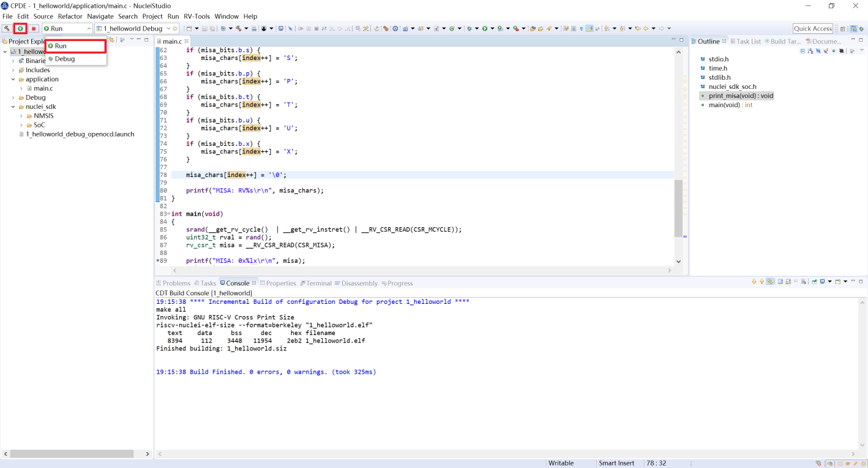
Task: Switch to the Debug perspective icon
Action: click(862, 28)
